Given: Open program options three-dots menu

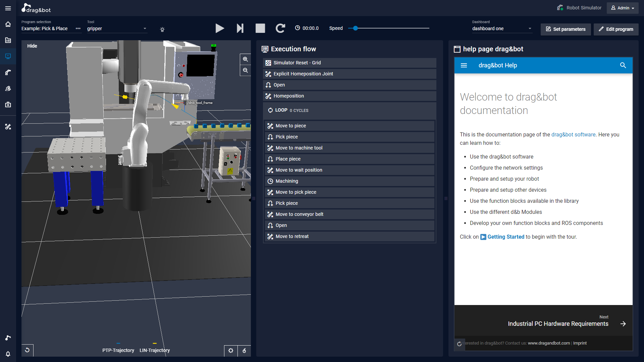Looking at the screenshot, I should click(78, 28).
